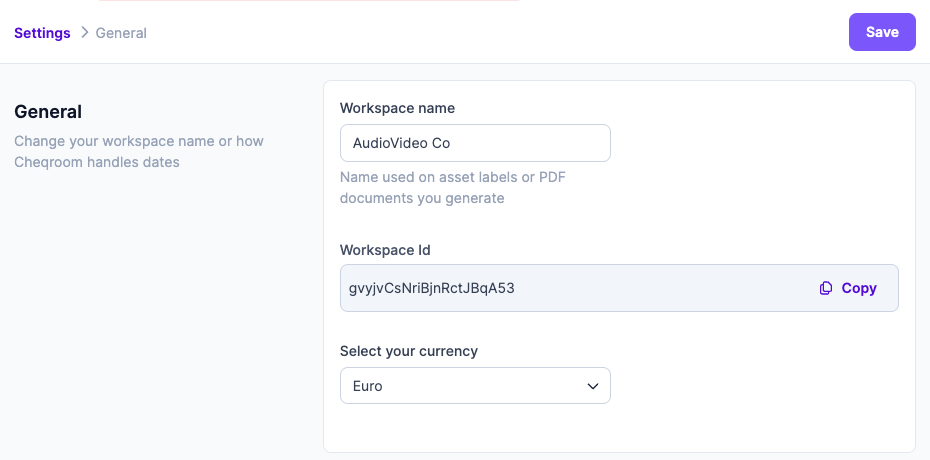Screen dimensions: 930x460
Task: Click the copy clipboard icon
Action: (826, 288)
